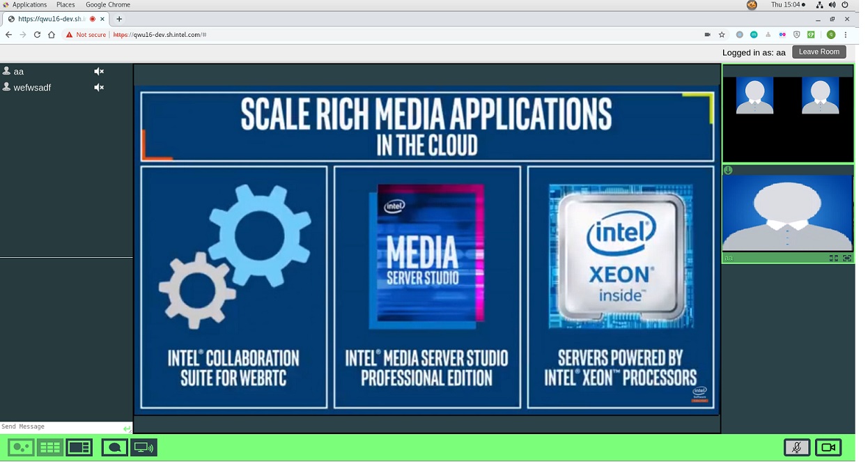Click fullscreen frame icon on aa video
The height and width of the screenshot is (462, 868).
coord(847,258)
